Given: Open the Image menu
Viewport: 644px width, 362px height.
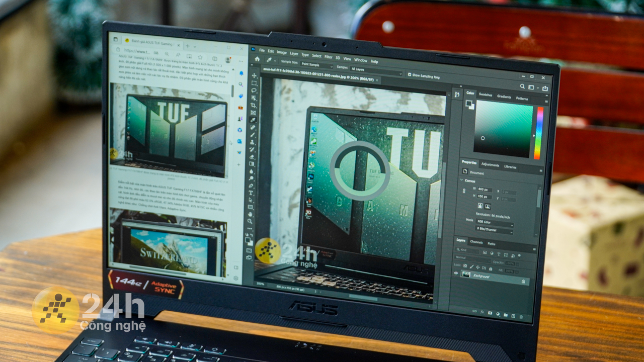Looking at the screenshot, I should tap(282, 52).
